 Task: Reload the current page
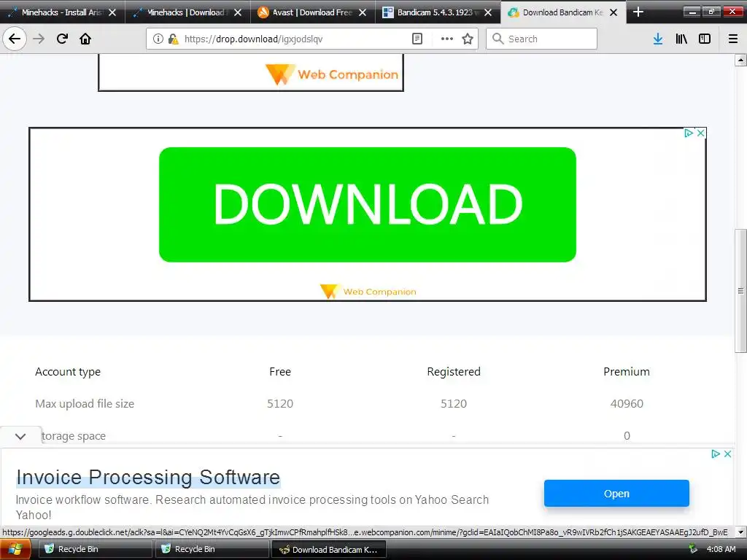pyautogui.click(x=62, y=39)
